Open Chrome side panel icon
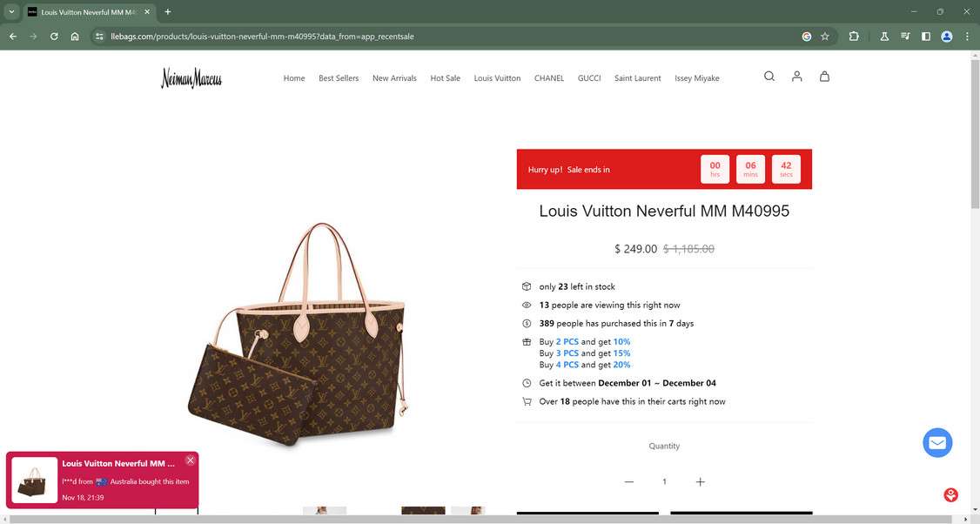Image resolution: width=980 pixels, height=524 pixels. tap(926, 37)
